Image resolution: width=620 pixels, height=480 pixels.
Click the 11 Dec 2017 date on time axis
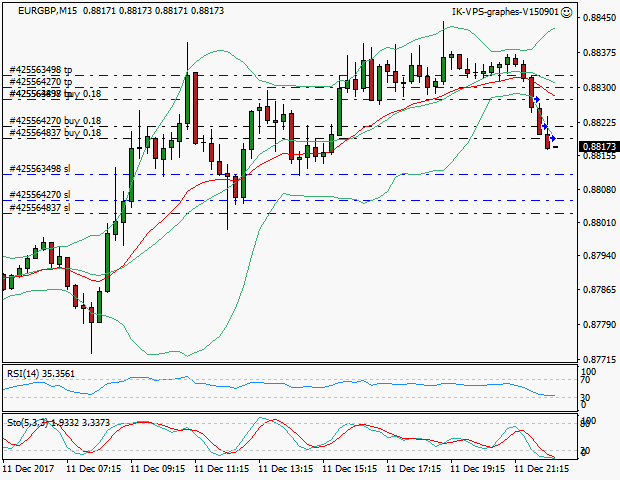28,467
